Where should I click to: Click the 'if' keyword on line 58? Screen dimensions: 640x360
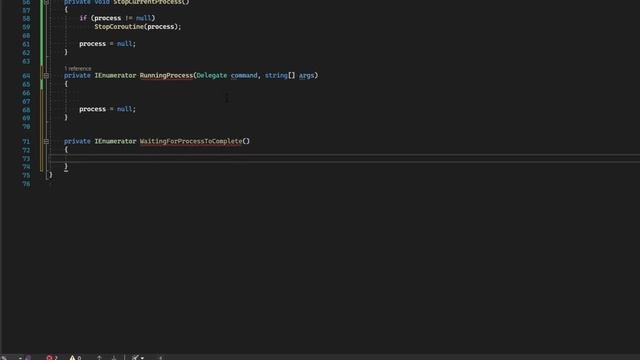point(83,18)
